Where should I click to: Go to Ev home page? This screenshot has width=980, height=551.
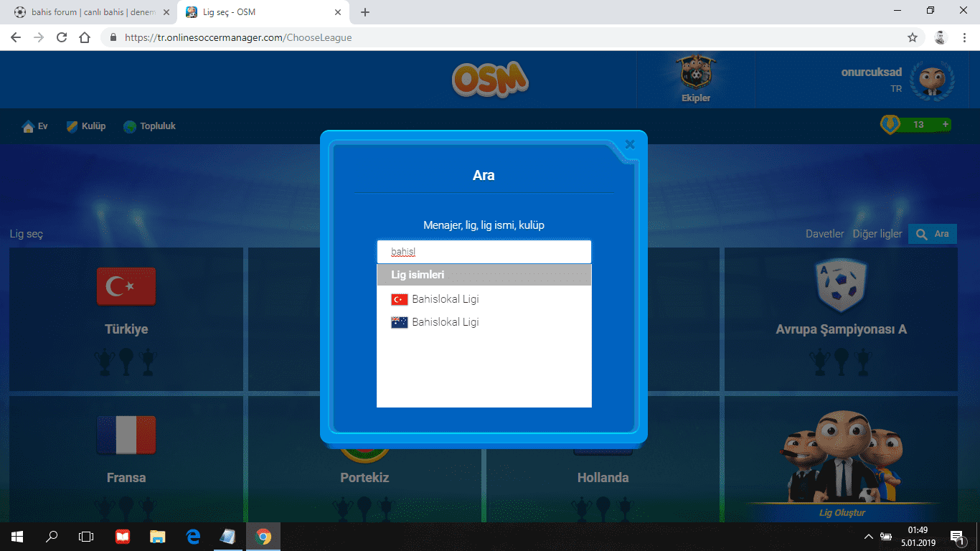35,126
